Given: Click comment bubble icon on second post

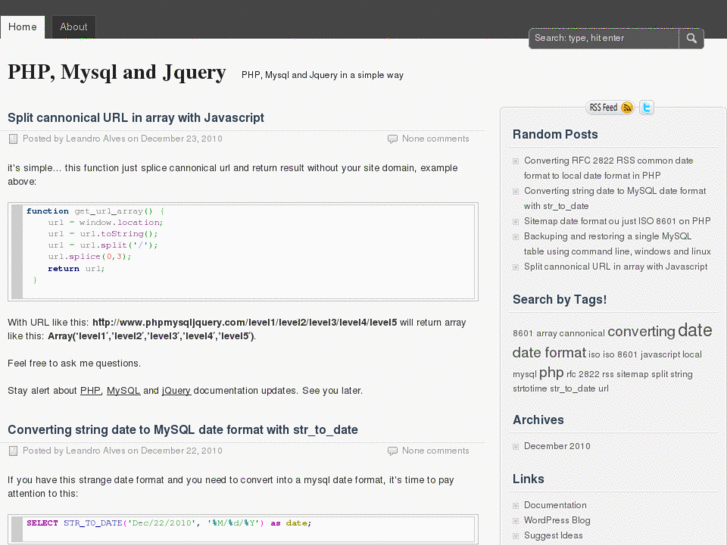Looking at the screenshot, I should [x=392, y=451].
